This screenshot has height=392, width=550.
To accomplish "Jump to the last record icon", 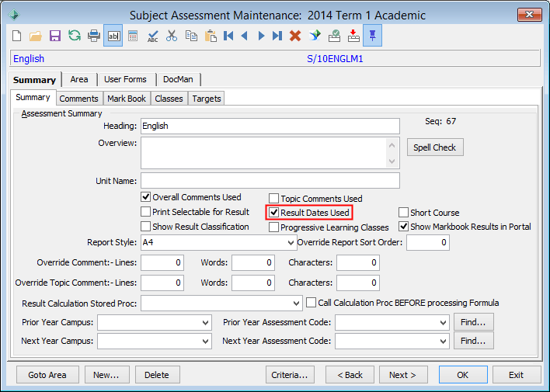I will pos(277,36).
